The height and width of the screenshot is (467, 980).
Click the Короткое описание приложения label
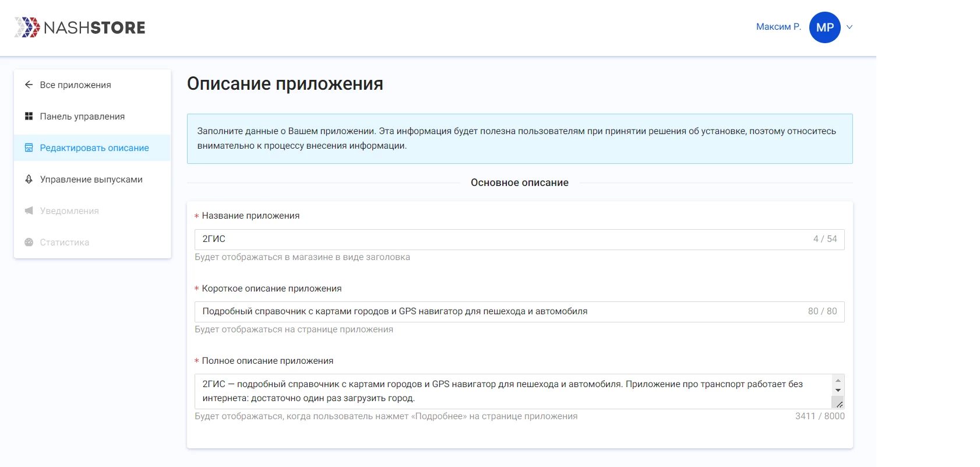[272, 289]
